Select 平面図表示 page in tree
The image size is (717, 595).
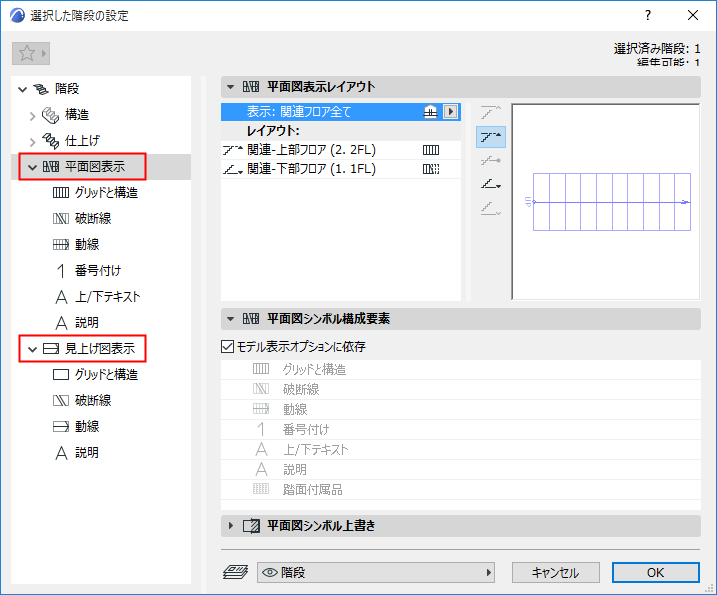(95, 166)
